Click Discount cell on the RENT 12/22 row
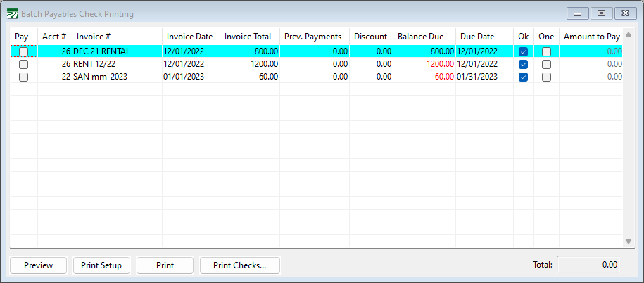 [372, 64]
